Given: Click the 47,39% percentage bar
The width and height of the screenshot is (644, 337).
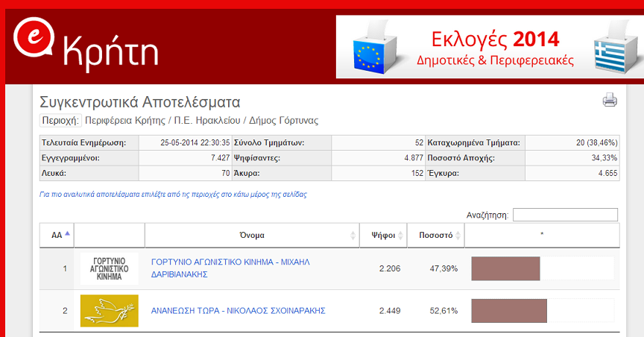Looking at the screenshot, I should (x=506, y=268).
